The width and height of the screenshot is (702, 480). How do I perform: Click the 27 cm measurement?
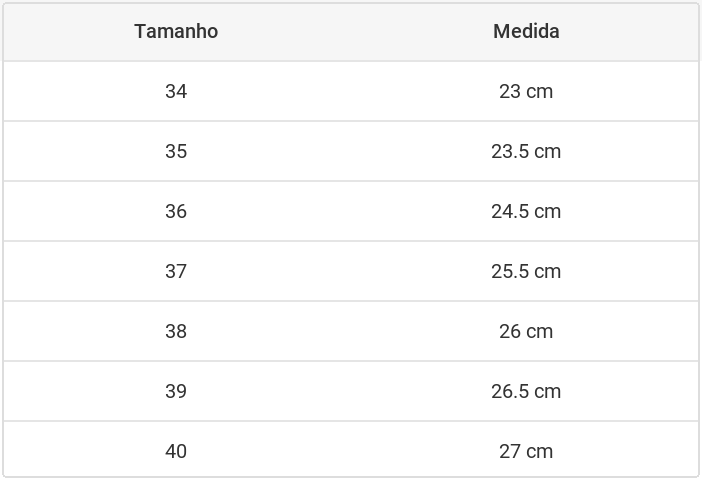coord(526,451)
